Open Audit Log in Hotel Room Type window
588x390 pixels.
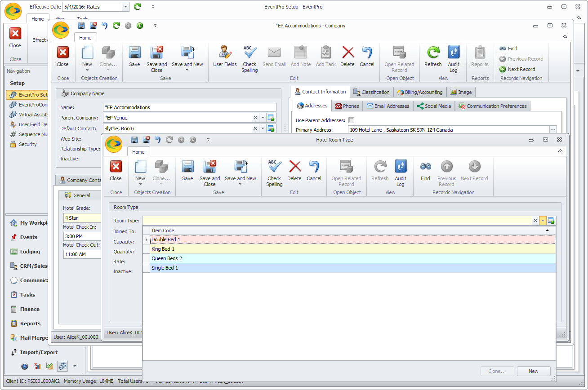pos(401,173)
